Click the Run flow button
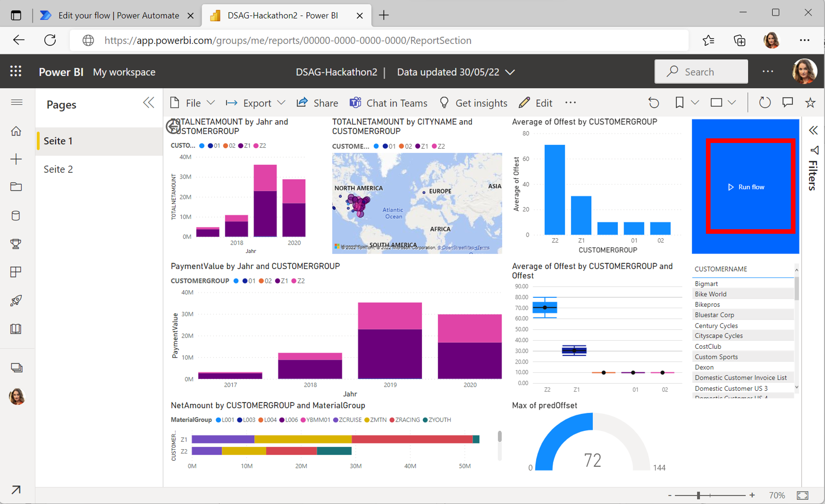This screenshot has height=504, width=825. 748,187
